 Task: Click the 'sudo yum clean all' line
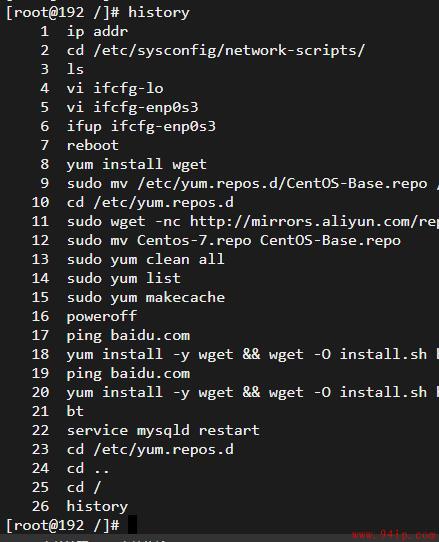[146, 260]
